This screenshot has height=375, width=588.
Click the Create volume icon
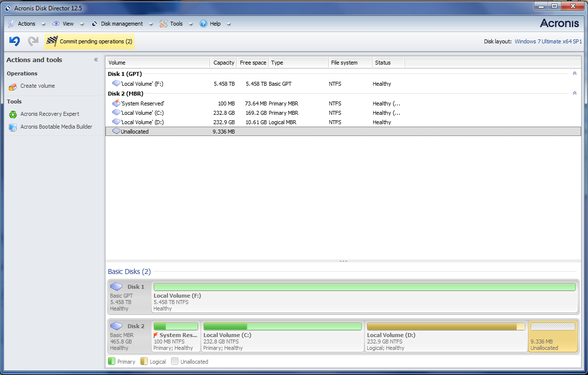click(13, 86)
